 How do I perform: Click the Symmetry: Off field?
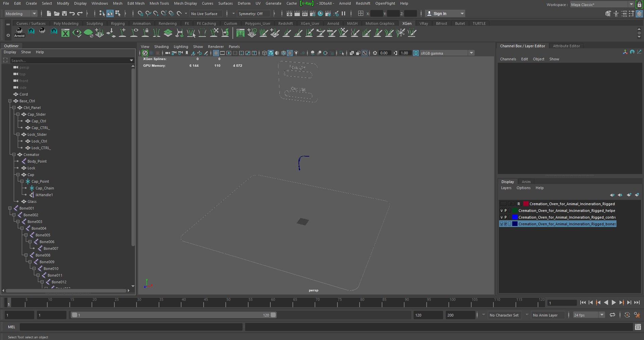click(x=253, y=14)
